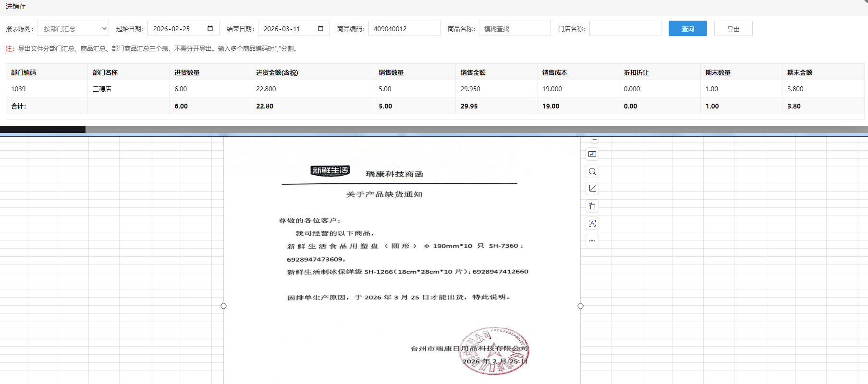Click the dark horizontal scrollbar thumb

[43, 129]
